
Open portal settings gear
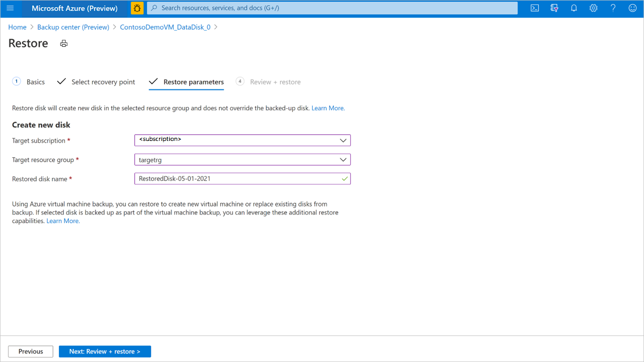pos(594,8)
